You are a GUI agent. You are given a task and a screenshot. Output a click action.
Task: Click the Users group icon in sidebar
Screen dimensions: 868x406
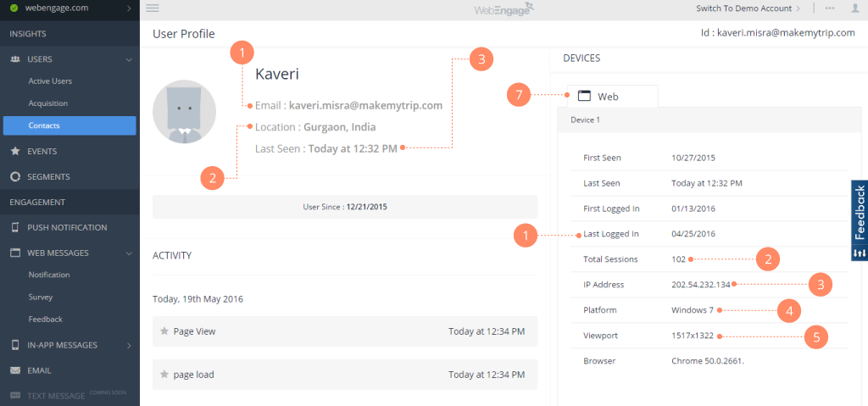15,59
